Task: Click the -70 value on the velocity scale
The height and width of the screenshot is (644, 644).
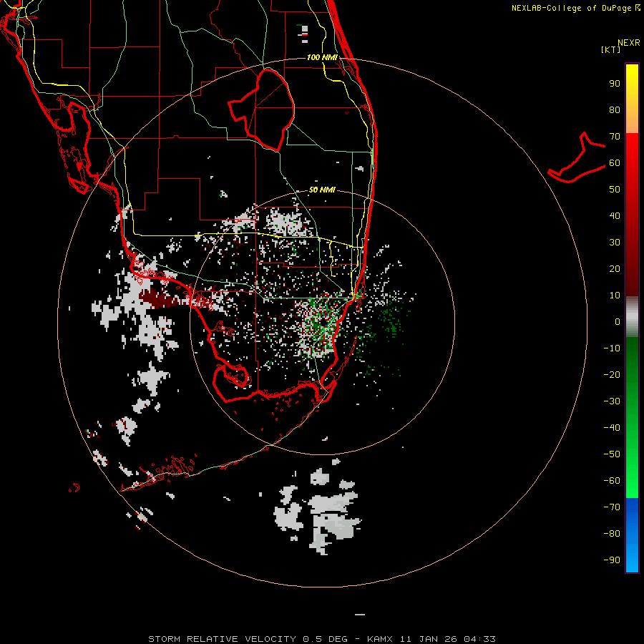Action: point(612,507)
